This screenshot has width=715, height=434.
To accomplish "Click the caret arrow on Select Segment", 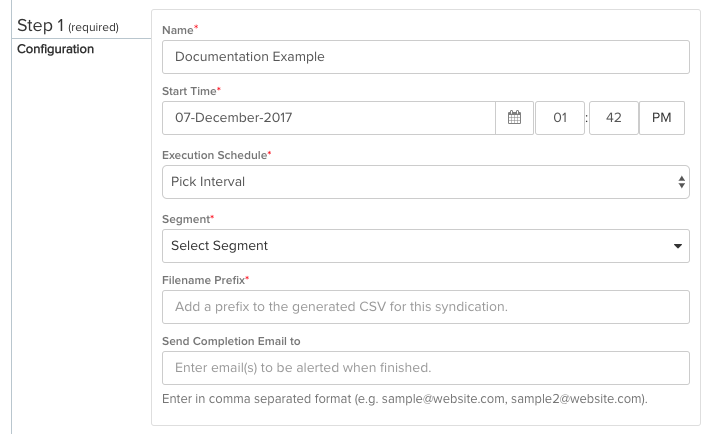I will pyautogui.click(x=678, y=246).
